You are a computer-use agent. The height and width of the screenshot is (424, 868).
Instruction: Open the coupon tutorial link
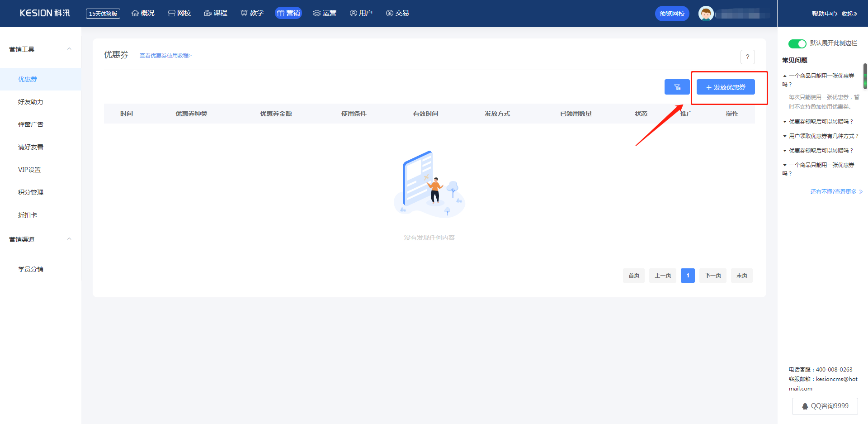165,56
